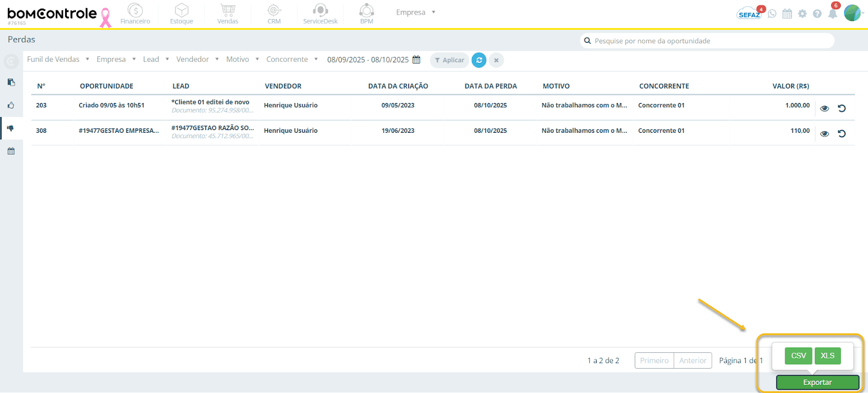
Task: Expand the Vendedor filter dropdown
Action: tap(197, 60)
